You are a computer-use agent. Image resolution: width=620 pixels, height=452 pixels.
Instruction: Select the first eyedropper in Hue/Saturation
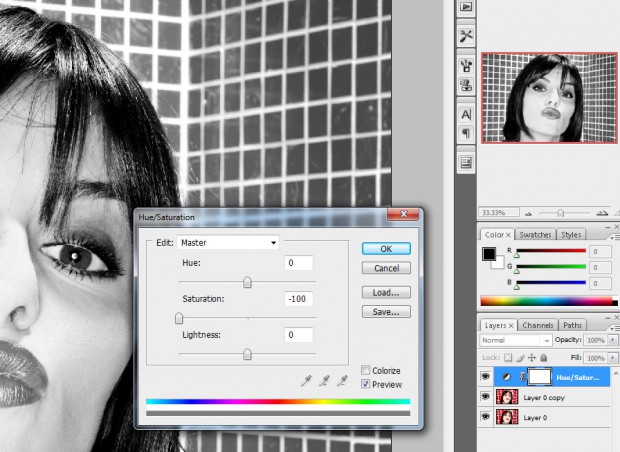pos(306,381)
